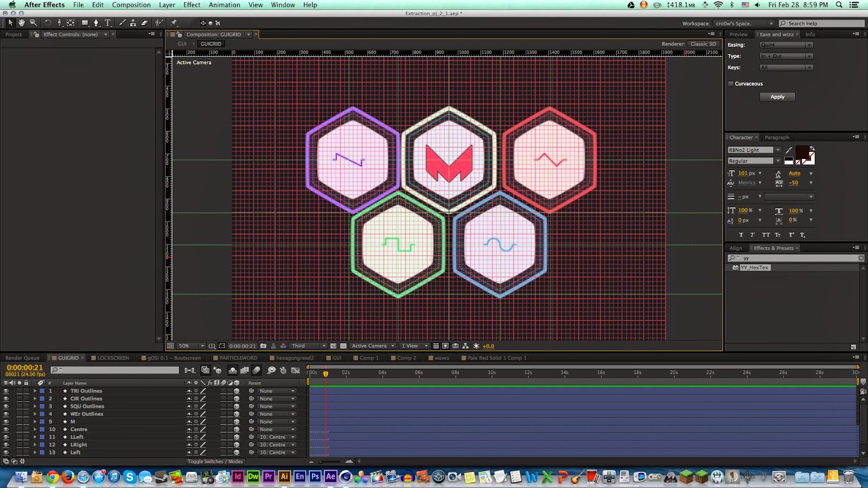The width and height of the screenshot is (868, 488).
Task: Click the eyedropper in the Character panel
Action: click(789, 150)
